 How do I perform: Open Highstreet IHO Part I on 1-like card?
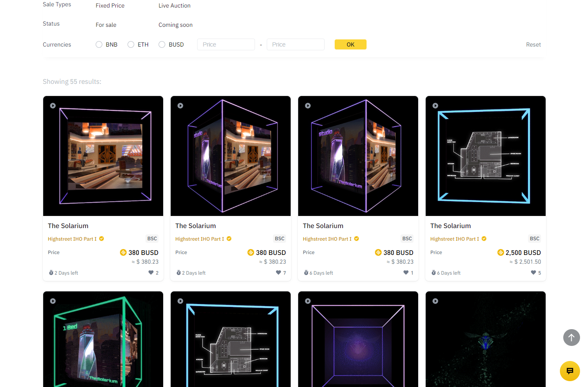327,239
